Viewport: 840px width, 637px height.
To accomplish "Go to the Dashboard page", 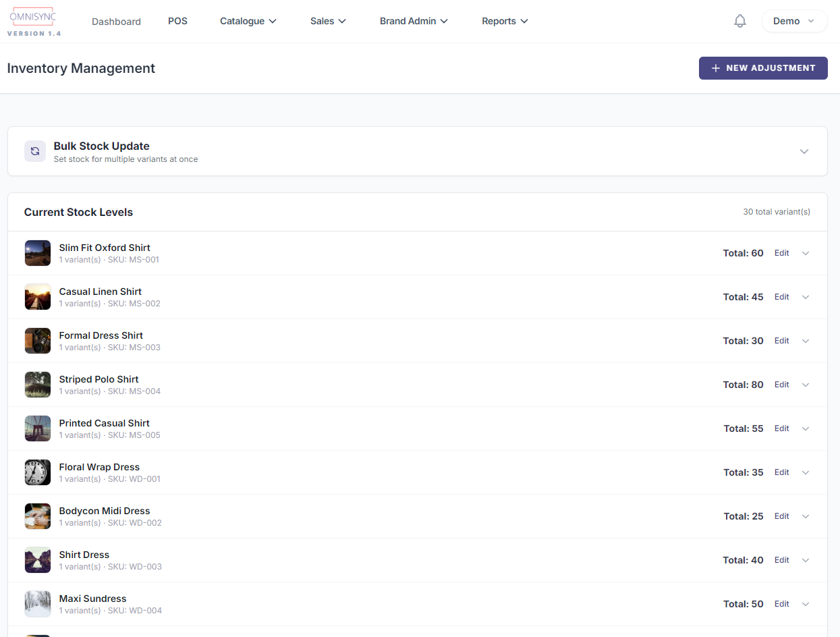I will point(116,22).
